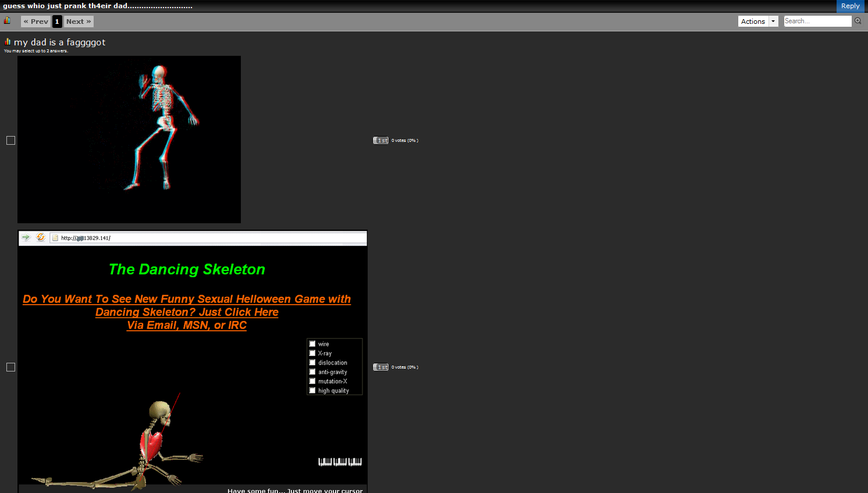Click the Reply button
The width and height of the screenshot is (868, 493).
point(850,6)
